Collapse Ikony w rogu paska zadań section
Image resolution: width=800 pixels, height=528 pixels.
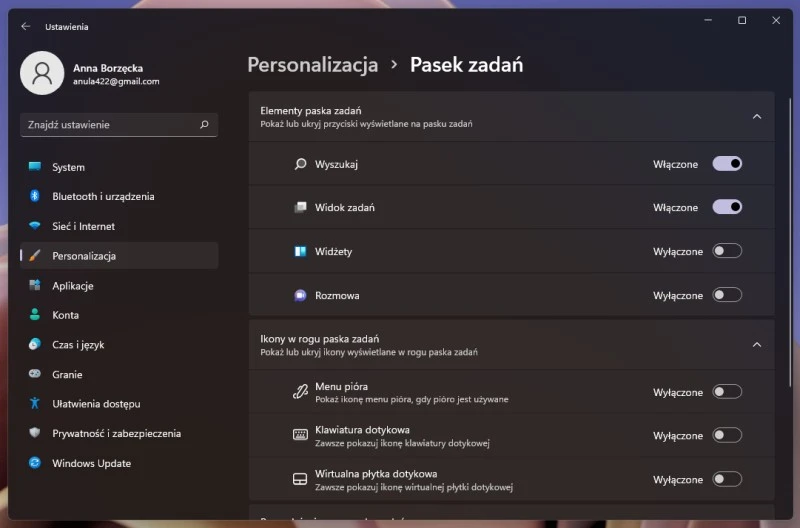tap(756, 345)
